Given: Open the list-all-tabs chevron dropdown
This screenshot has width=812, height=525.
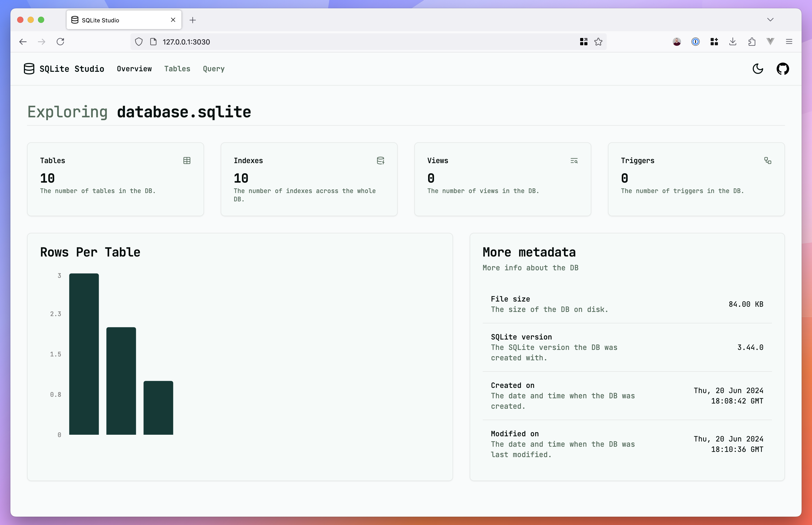Looking at the screenshot, I should [x=770, y=20].
